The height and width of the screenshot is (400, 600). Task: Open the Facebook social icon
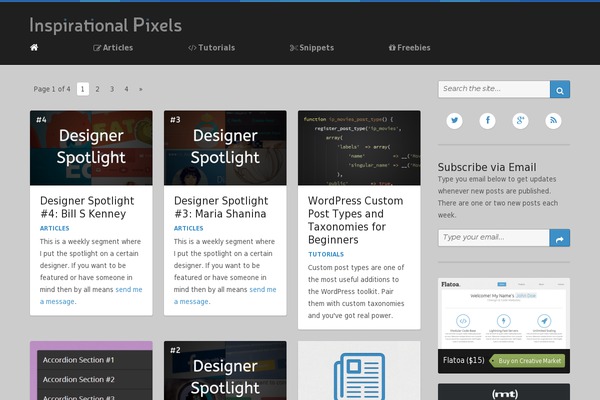(487, 121)
